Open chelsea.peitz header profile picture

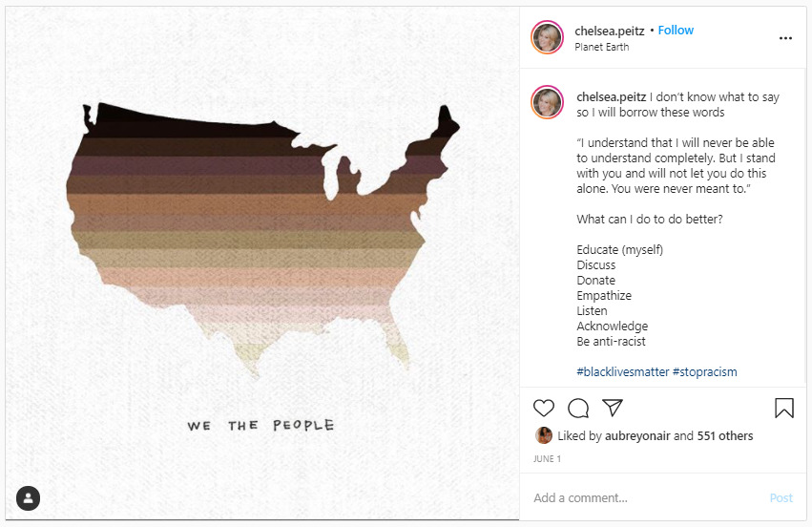(548, 37)
